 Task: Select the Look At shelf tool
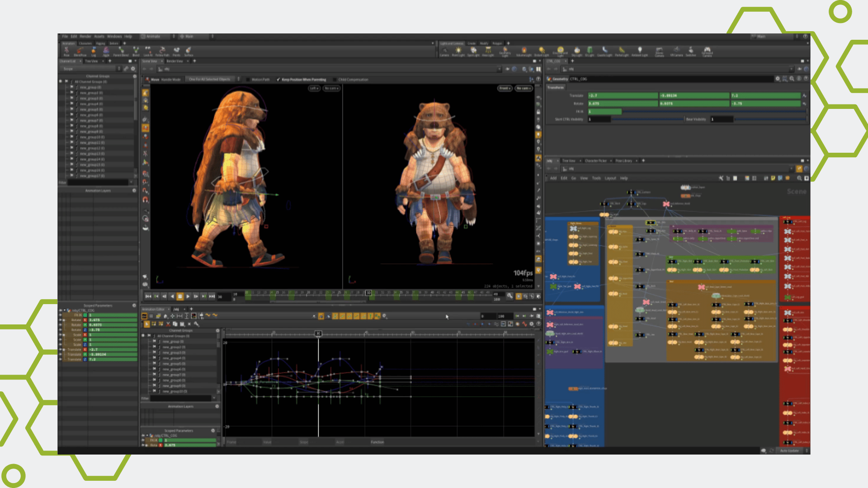pyautogui.click(x=148, y=51)
